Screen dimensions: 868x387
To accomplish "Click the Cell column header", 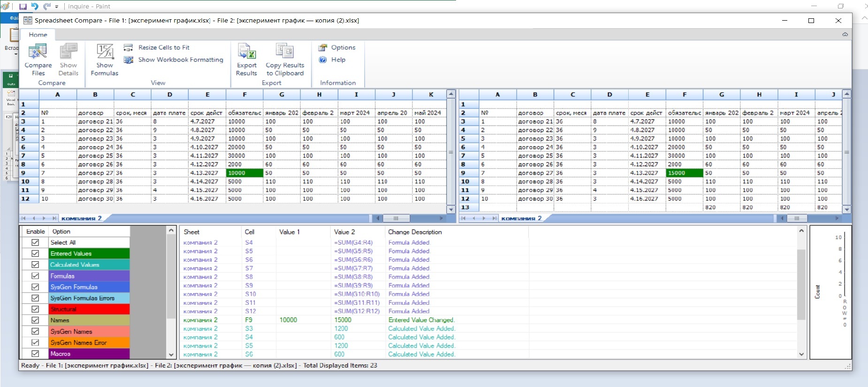I will (x=250, y=232).
